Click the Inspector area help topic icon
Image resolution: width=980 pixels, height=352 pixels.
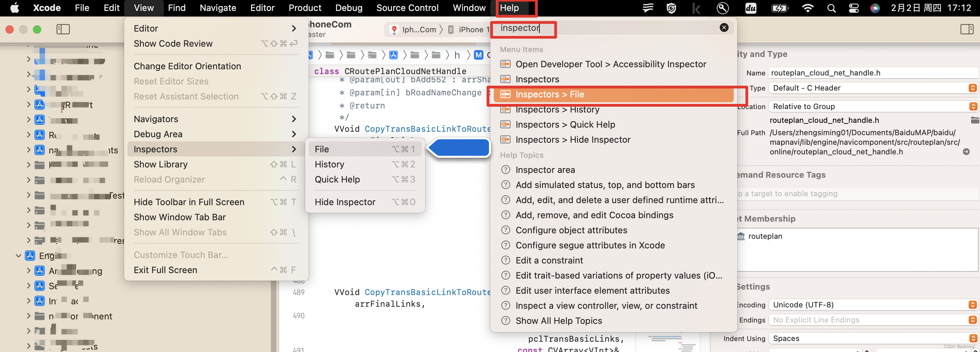505,170
